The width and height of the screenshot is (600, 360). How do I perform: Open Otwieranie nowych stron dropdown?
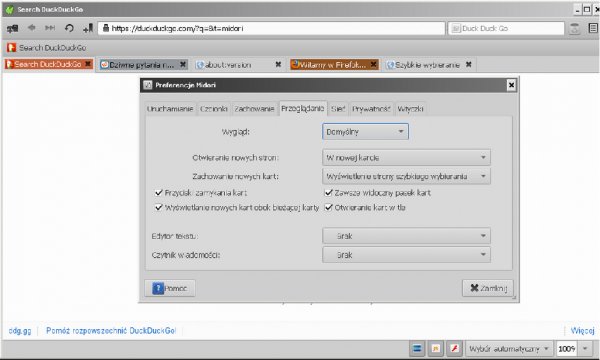[x=406, y=158]
